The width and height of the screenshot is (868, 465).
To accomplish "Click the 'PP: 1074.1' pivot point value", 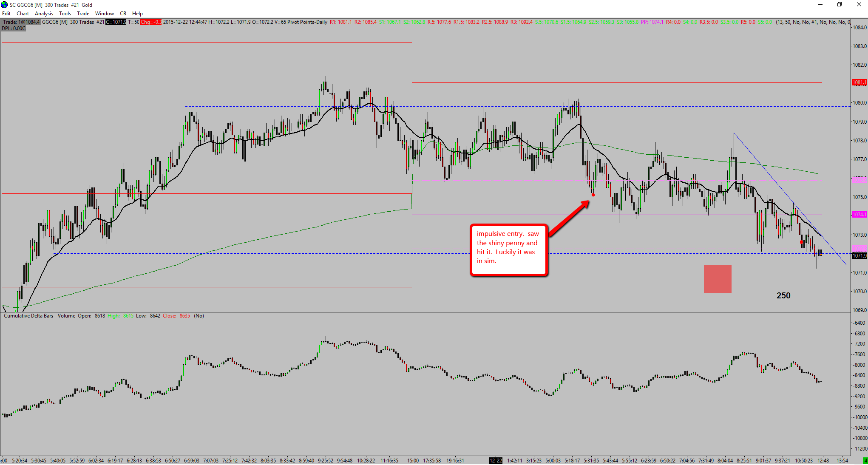I will coord(652,22).
